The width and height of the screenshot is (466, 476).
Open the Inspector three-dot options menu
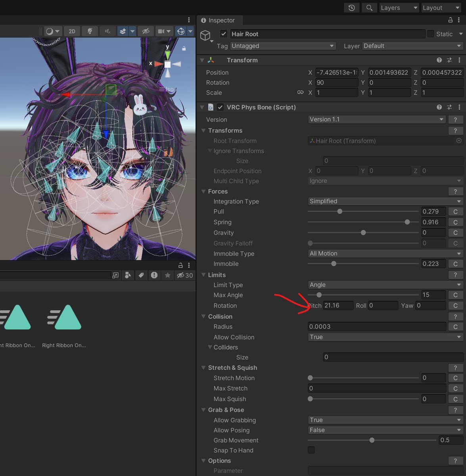click(x=460, y=20)
